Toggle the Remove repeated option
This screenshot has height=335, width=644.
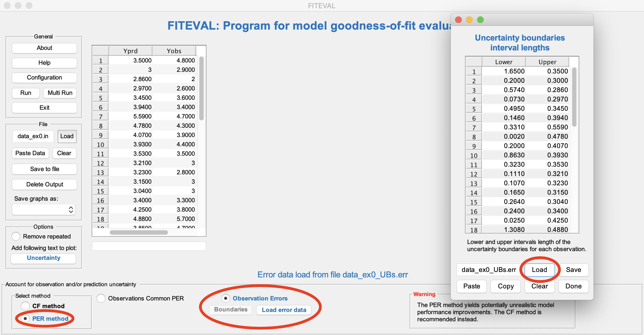[x=16, y=236]
